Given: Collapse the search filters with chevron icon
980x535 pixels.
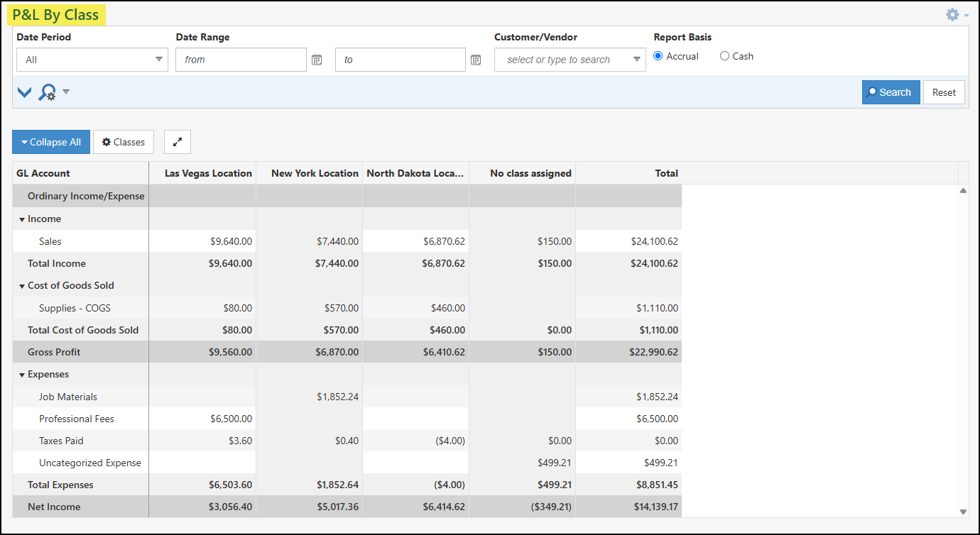Looking at the screenshot, I should [x=24, y=92].
